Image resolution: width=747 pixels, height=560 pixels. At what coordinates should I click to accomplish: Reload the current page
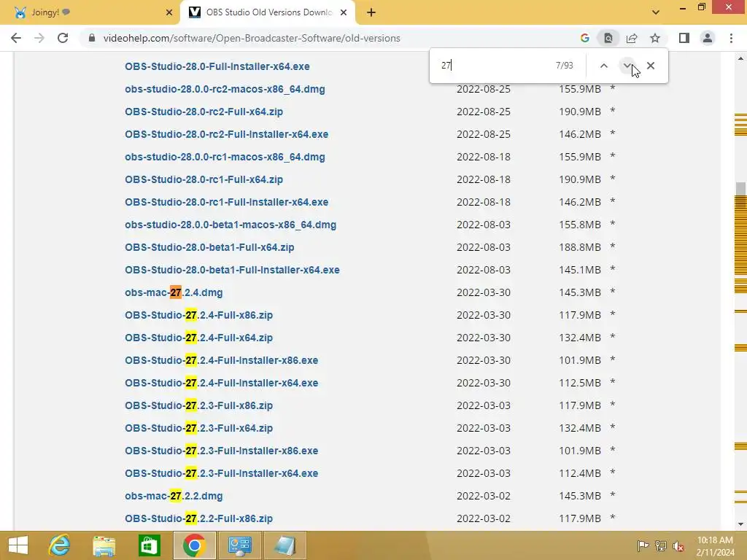pyautogui.click(x=63, y=38)
